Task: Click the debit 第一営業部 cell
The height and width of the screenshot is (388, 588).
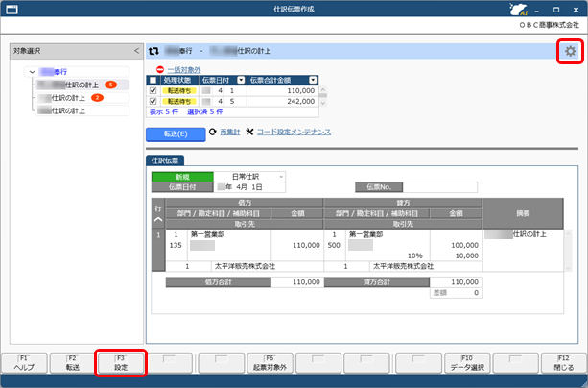Action: tap(229, 234)
